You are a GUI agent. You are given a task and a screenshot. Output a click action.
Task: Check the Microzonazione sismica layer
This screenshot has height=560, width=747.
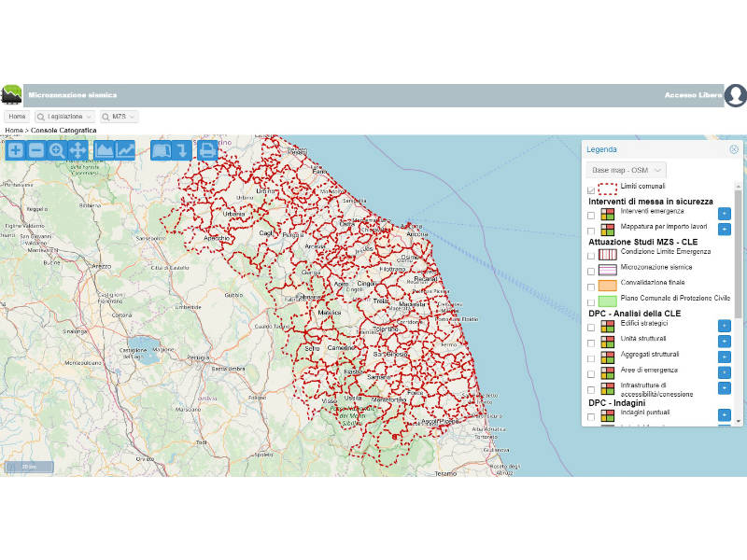tap(591, 270)
